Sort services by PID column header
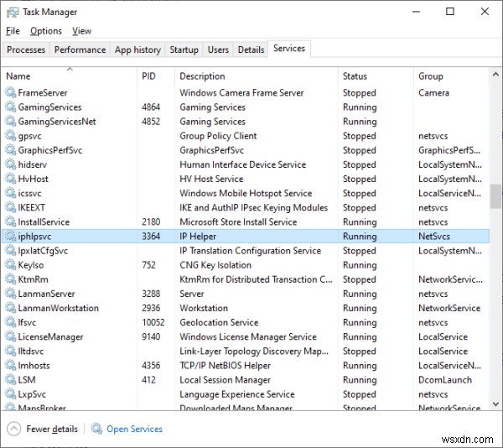503x448 pixels. (x=156, y=76)
